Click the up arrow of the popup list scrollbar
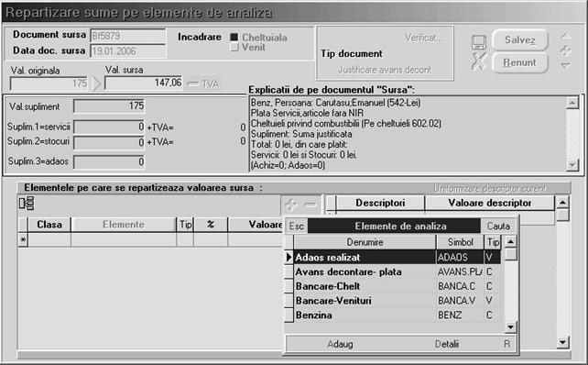The width and height of the screenshot is (588, 365). coord(510,241)
